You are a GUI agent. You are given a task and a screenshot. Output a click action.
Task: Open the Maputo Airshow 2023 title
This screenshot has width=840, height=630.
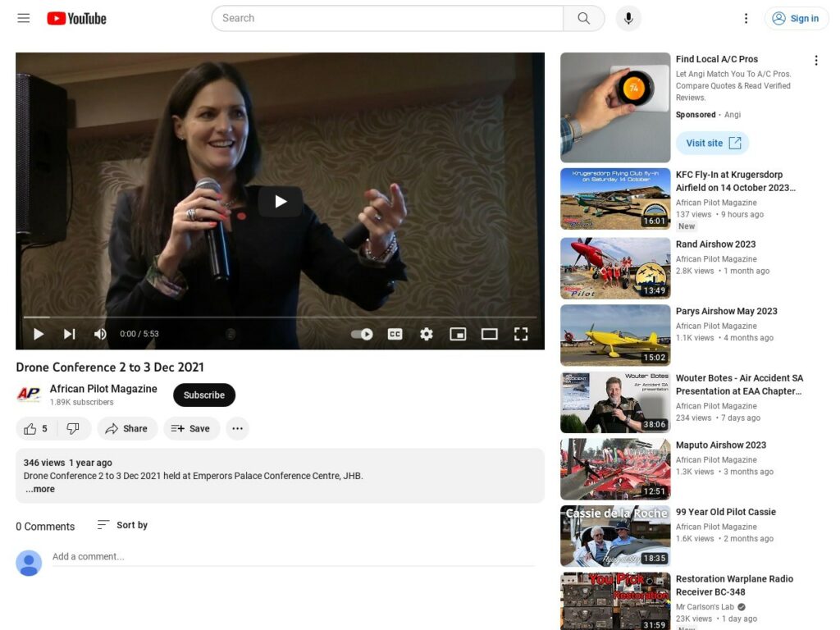721,445
